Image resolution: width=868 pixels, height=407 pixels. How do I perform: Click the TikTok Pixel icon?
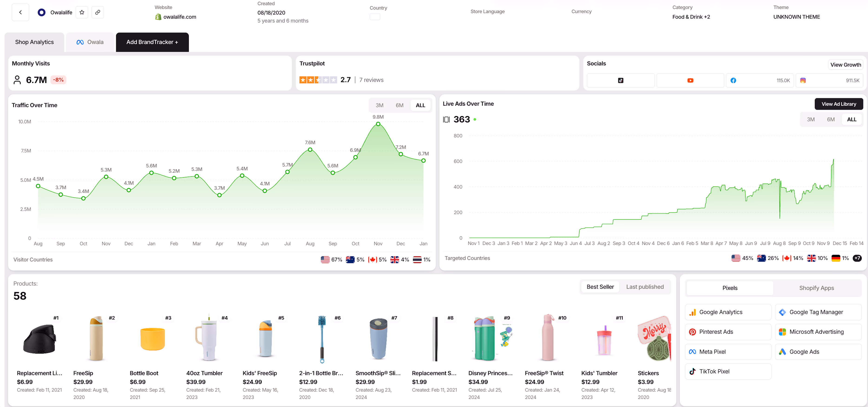coord(693,371)
